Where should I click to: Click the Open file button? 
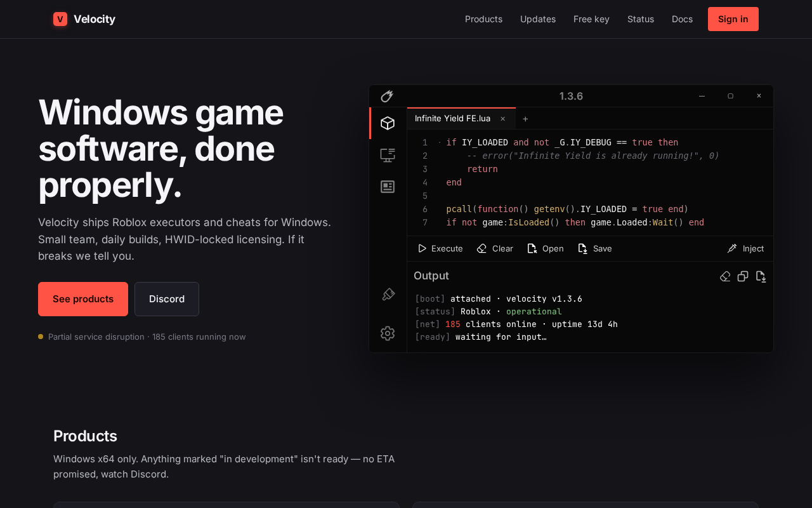click(546, 248)
